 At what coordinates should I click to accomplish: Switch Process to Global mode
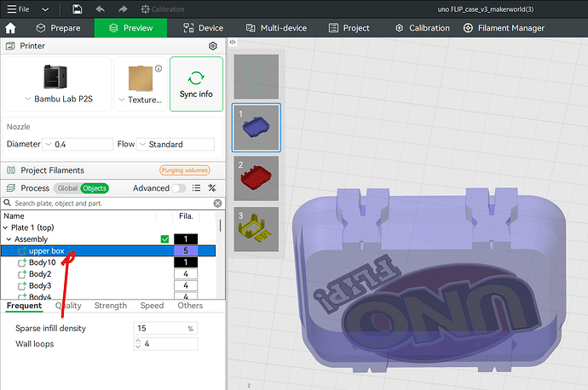67,188
